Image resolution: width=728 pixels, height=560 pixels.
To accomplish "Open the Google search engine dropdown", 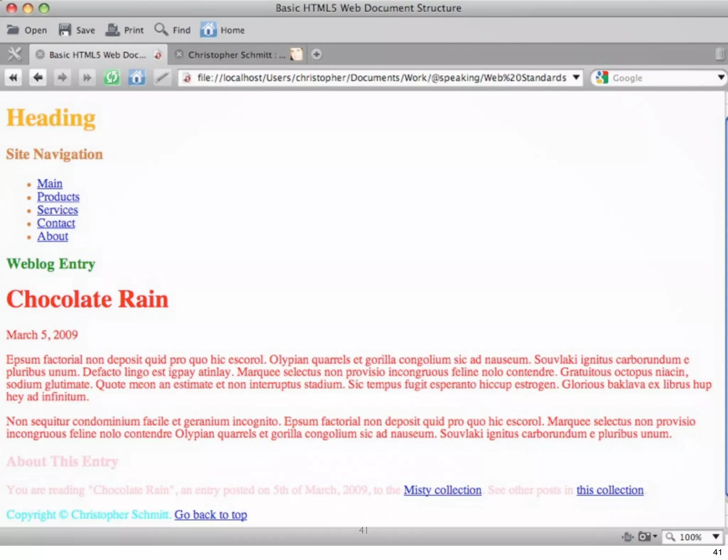I will [721, 77].
